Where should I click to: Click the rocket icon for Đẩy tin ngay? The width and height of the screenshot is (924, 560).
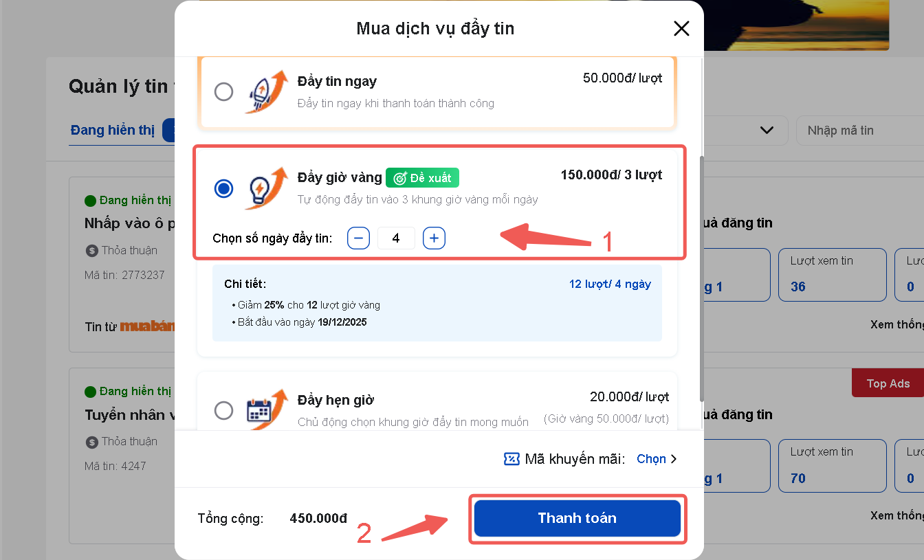click(265, 92)
